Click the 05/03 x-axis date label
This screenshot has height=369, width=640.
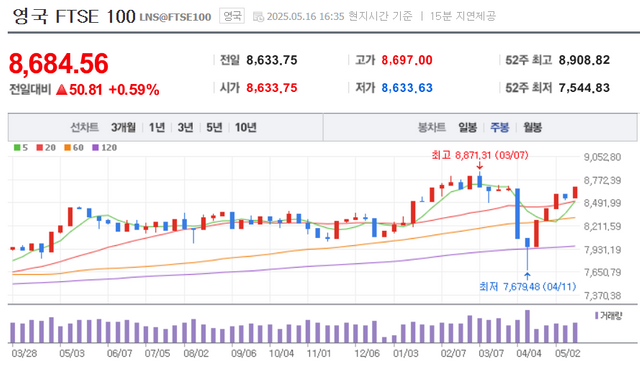click(72, 353)
